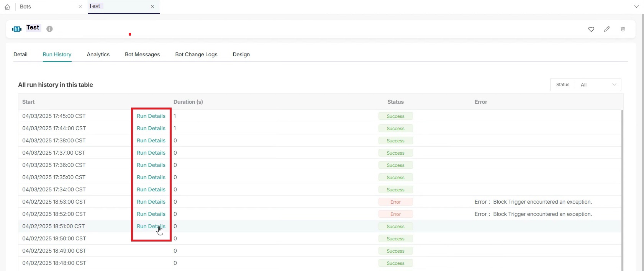
Task: Click the info icon beside Test
Action: 49,29
